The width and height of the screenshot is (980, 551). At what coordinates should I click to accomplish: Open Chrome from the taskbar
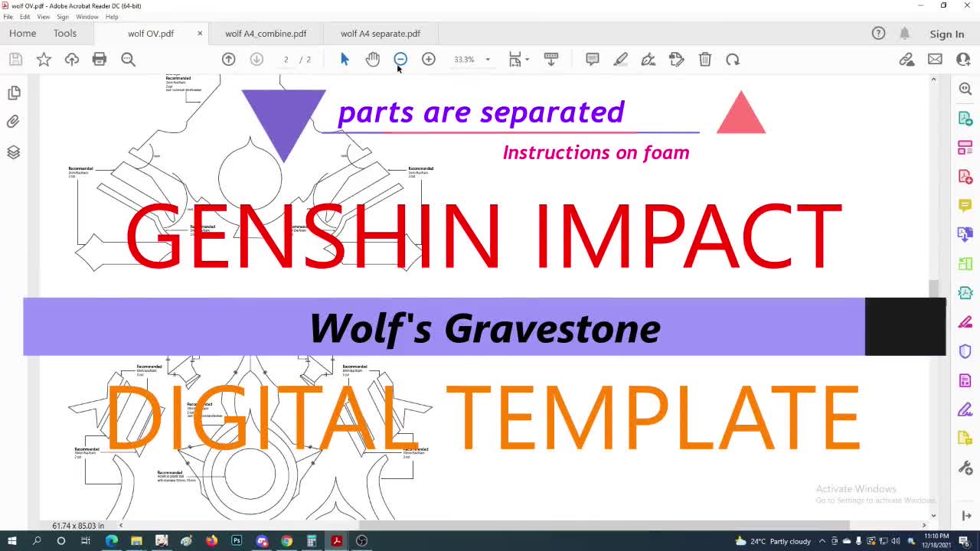pyautogui.click(x=286, y=541)
